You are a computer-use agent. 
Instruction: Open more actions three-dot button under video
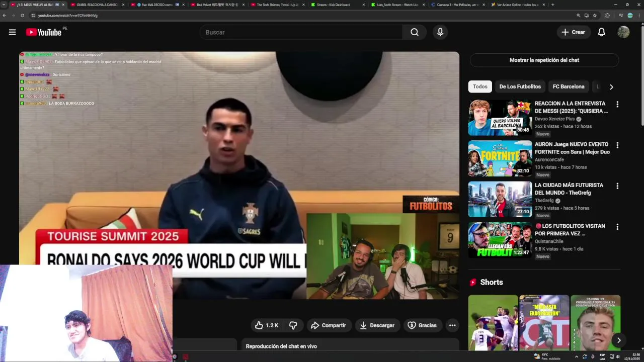pos(452,325)
